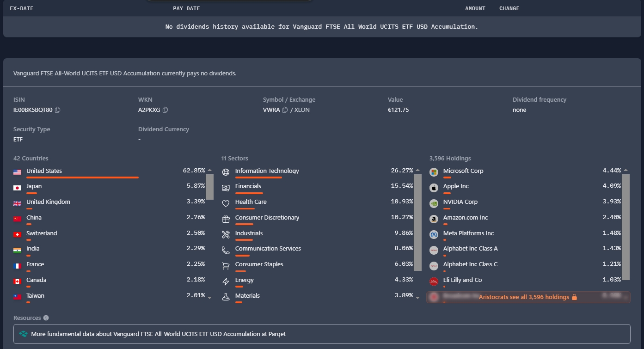Copy the VWRA ticker symbol
644x349 pixels.
tap(285, 110)
